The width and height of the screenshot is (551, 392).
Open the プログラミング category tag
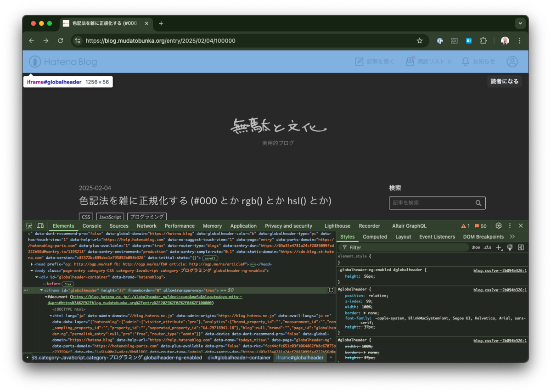(x=147, y=217)
